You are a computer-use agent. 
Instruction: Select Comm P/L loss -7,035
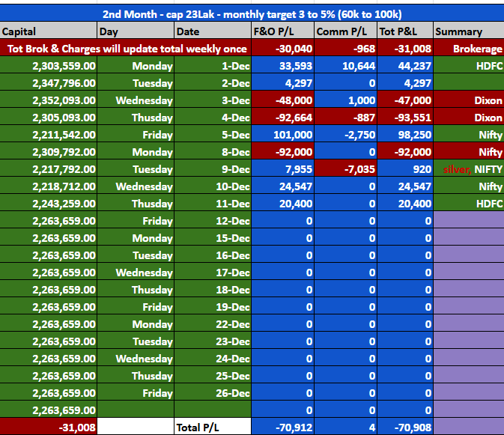[x=345, y=169]
